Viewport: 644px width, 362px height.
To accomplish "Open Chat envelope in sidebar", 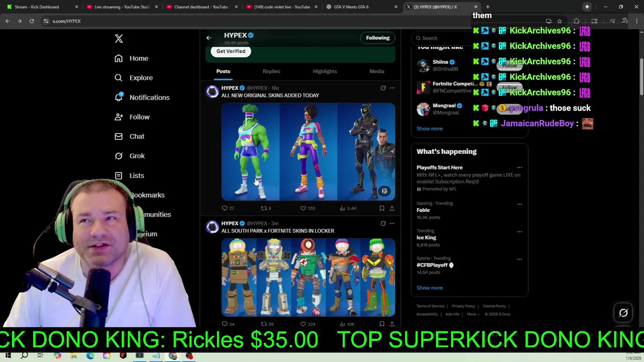I will point(118,136).
